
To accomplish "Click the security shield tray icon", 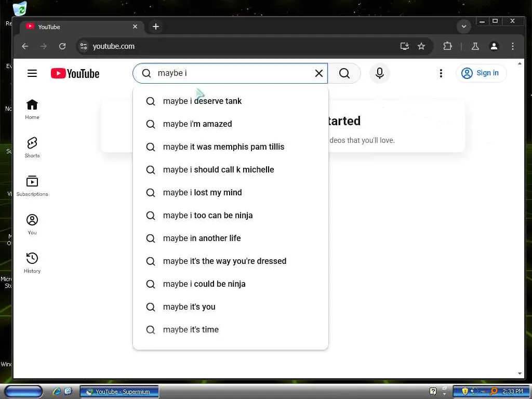I will point(465,392).
